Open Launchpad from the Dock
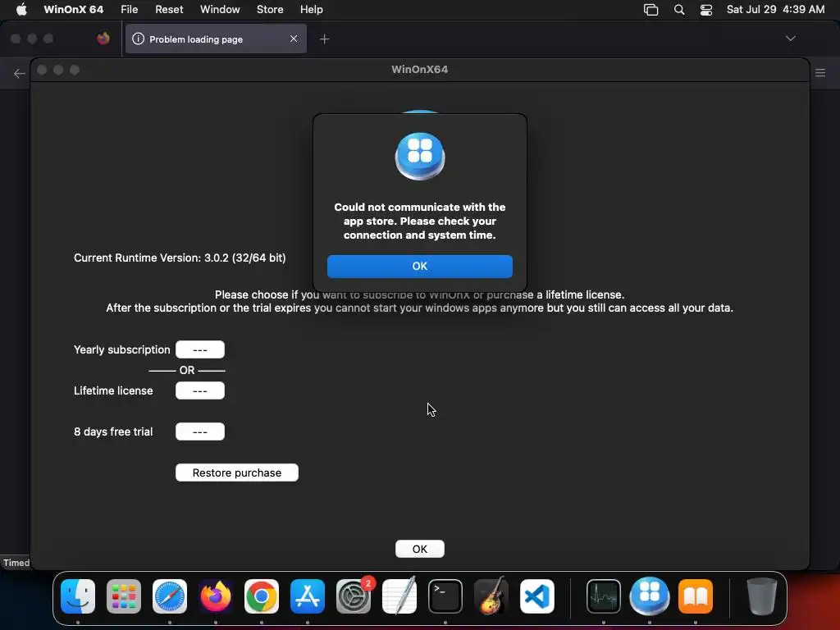This screenshot has height=630, width=840. [x=124, y=596]
